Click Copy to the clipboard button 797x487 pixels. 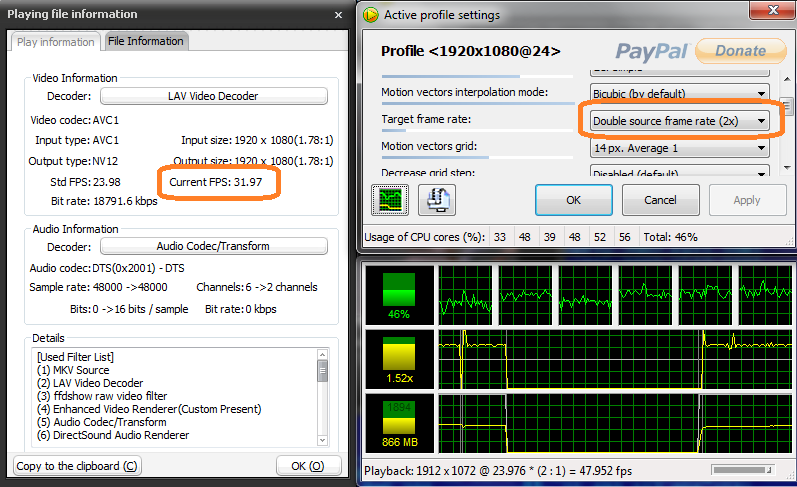[77, 466]
